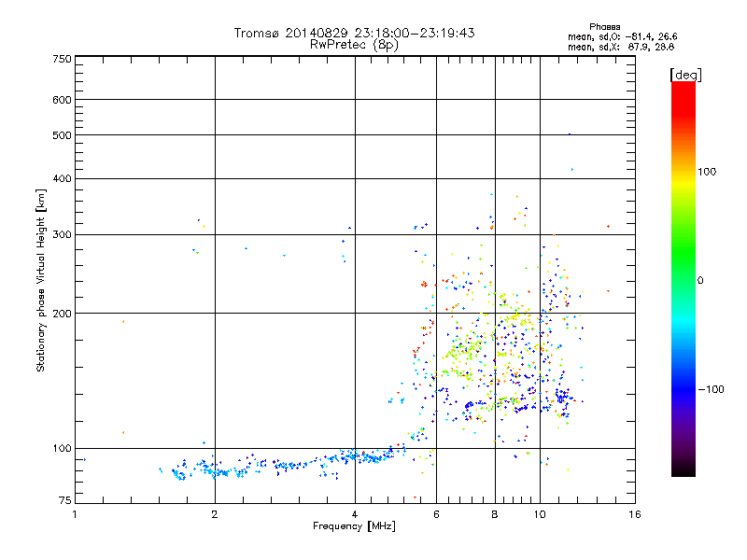Click the isolated blue point near 500 km

pos(570,134)
